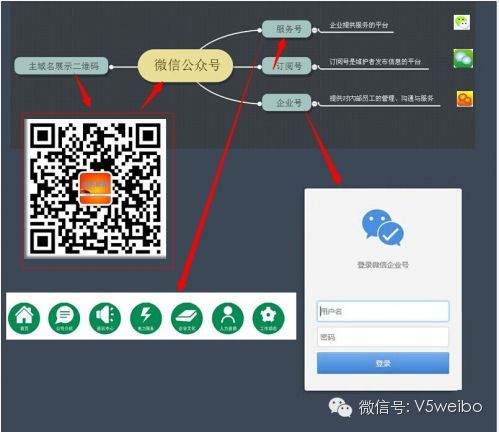Viewport: 499px width, 432px height.
Task: Click the text 企业提供服务的平台
Action: click(359, 25)
